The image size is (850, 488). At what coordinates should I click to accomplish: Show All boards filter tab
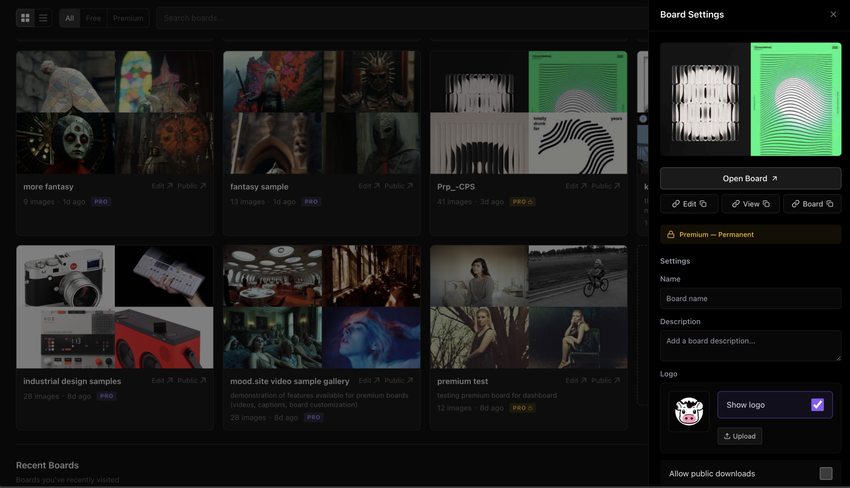[x=69, y=18]
